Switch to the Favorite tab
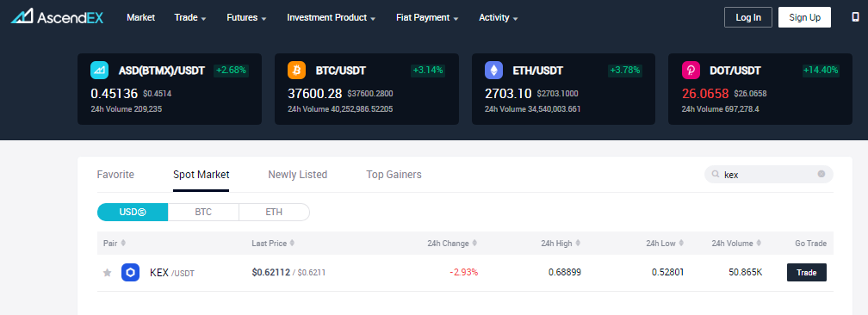Screen dimensions: 868x315 pyautogui.click(x=115, y=175)
